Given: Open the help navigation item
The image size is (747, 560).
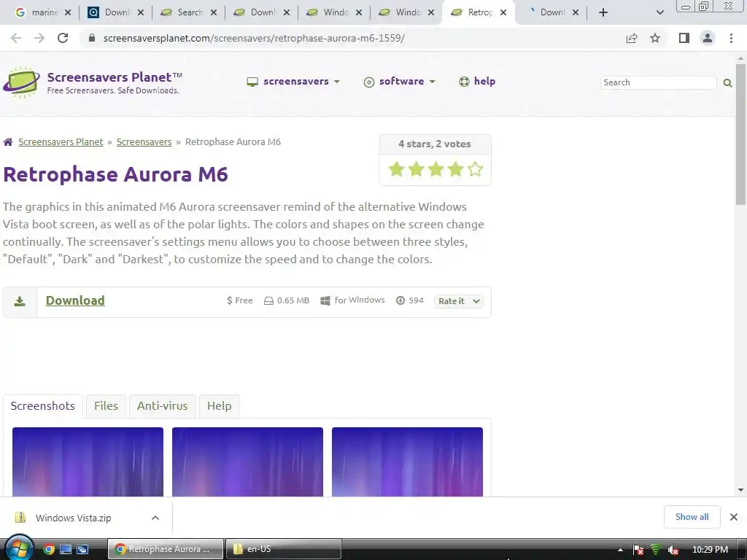Looking at the screenshot, I should pyautogui.click(x=477, y=82).
